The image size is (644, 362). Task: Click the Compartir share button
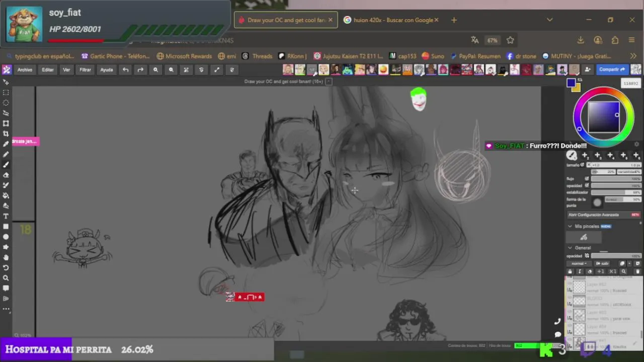point(612,69)
